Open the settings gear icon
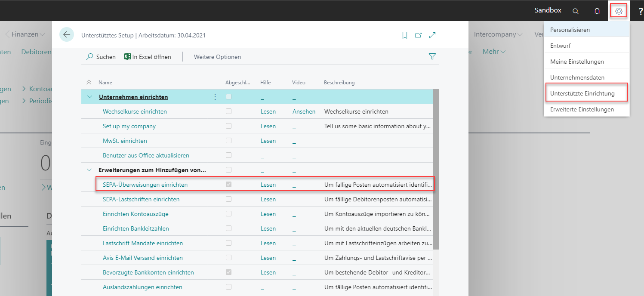The height and width of the screenshot is (296, 644). tap(619, 11)
